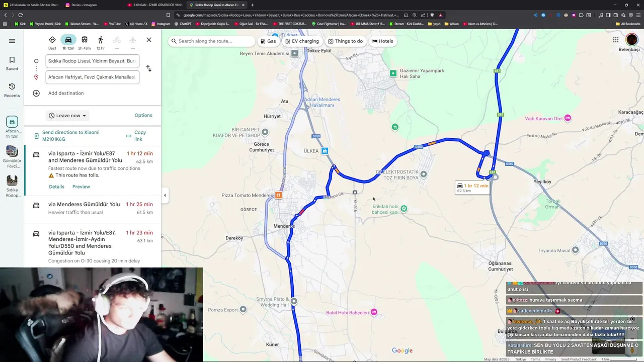Open the Leave now dropdown

(x=67, y=116)
